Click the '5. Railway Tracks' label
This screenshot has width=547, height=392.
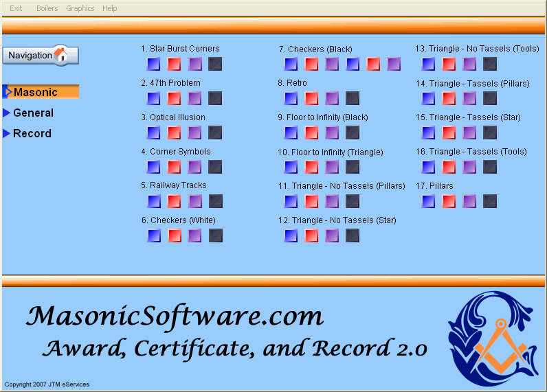tap(174, 185)
